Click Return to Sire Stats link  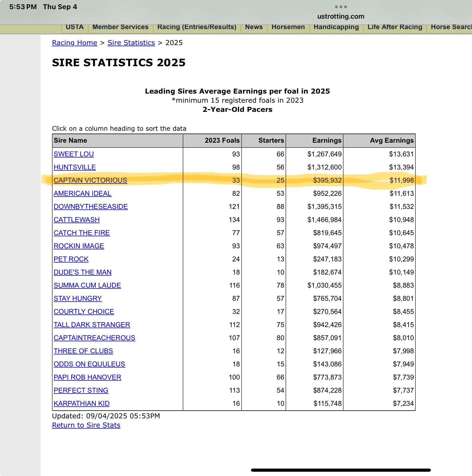point(86,425)
